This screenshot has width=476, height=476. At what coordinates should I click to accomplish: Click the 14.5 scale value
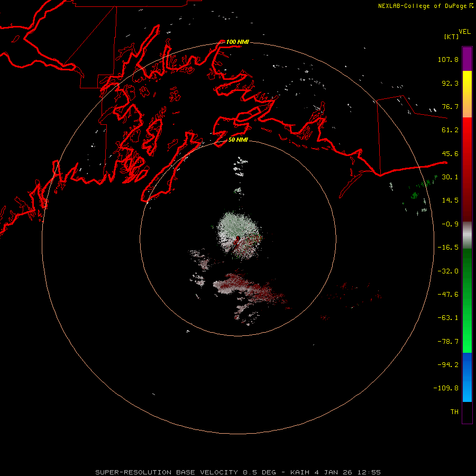click(x=450, y=200)
